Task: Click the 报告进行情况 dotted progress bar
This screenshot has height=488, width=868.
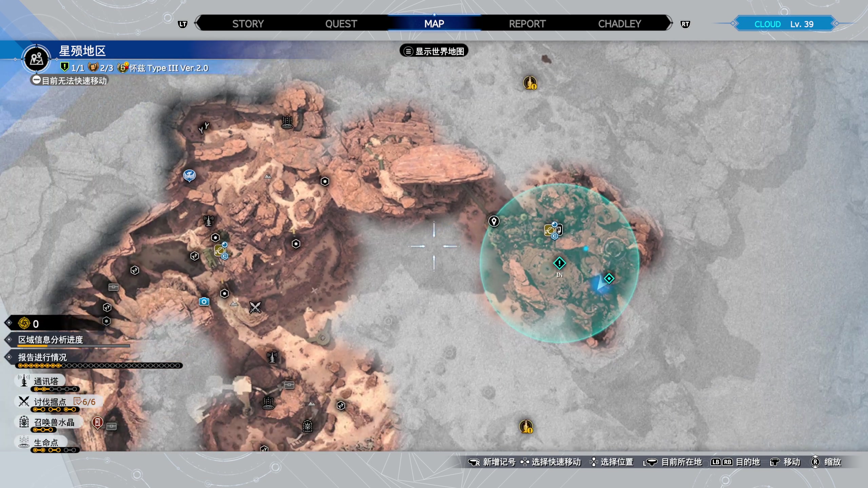Action: [99, 366]
